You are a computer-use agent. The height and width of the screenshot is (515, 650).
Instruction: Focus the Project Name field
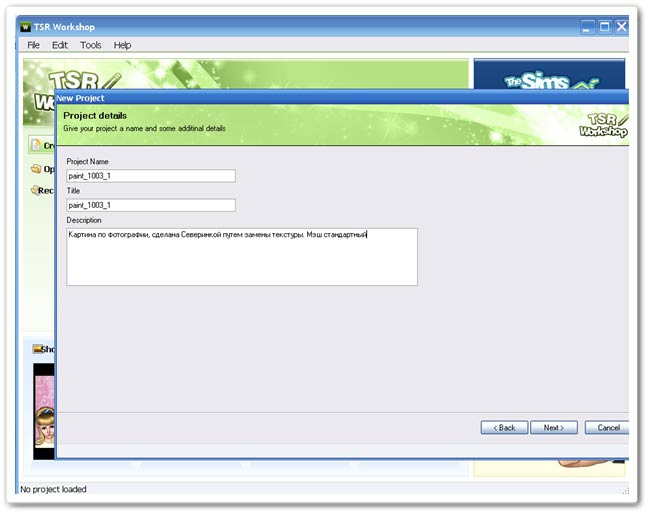coord(150,176)
